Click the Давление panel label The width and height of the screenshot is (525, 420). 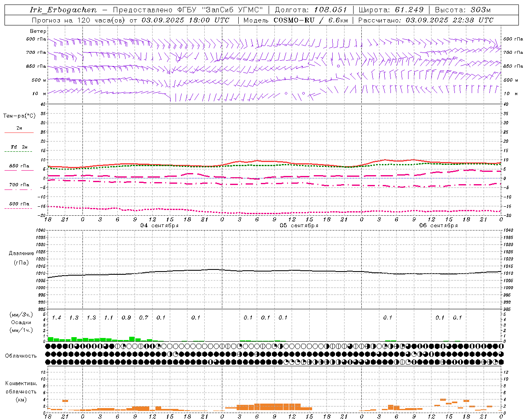pos(21,253)
